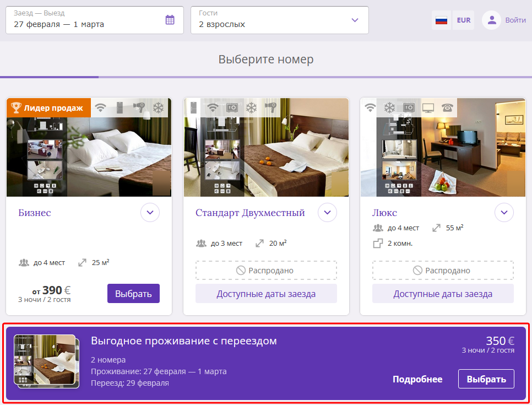Screen dimensions: 532x405
Task: Click area icon beside 25 м² in Бизнес
Action: click(82, 262)
